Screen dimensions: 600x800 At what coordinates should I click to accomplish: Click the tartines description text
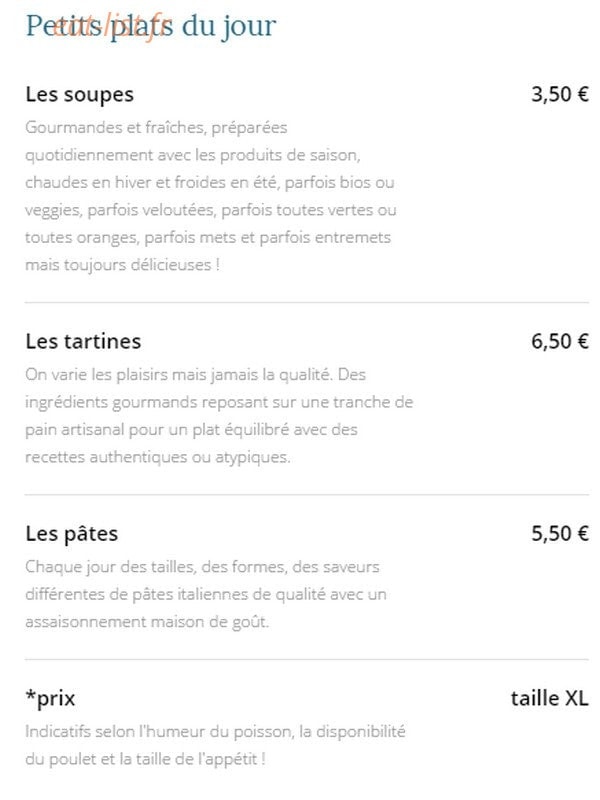click(x=219, y=415)
